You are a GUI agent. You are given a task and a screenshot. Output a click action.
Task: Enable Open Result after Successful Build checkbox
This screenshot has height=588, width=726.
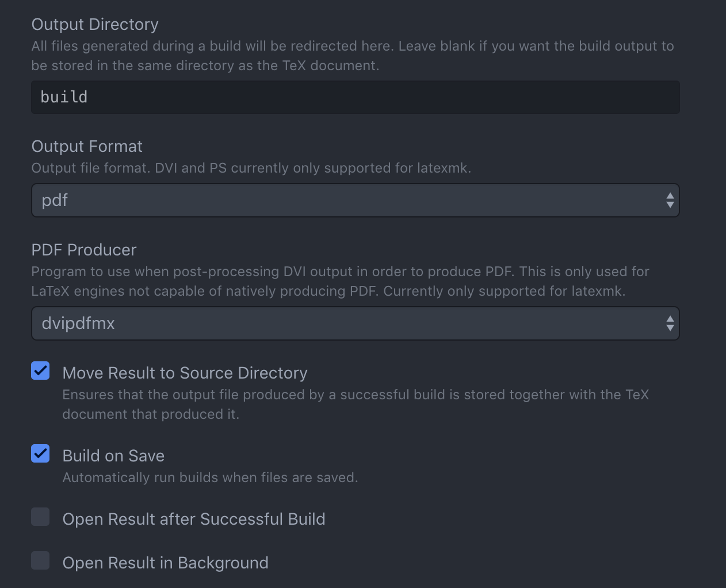pos(40,517)
